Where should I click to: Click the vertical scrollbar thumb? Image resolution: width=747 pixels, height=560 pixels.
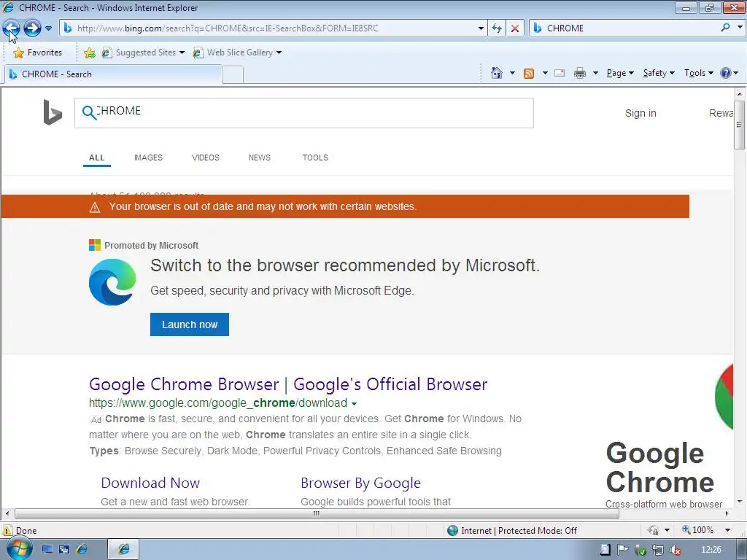(739, 124)
